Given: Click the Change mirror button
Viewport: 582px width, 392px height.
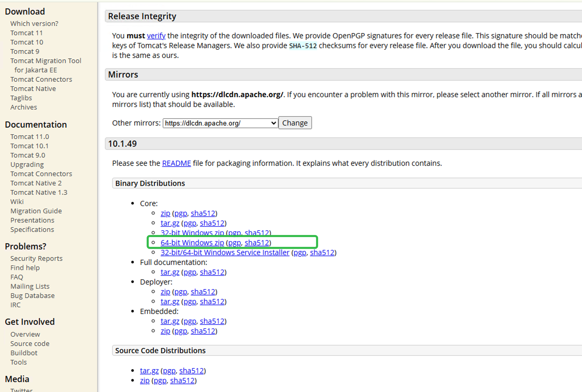Looking at the screenshot, I should click(x=295, y=123).
